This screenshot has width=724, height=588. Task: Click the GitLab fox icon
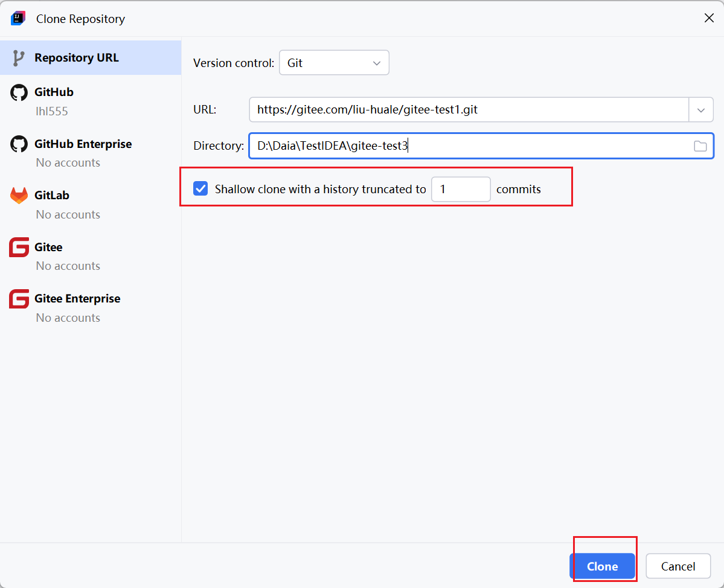click(19, 196)
